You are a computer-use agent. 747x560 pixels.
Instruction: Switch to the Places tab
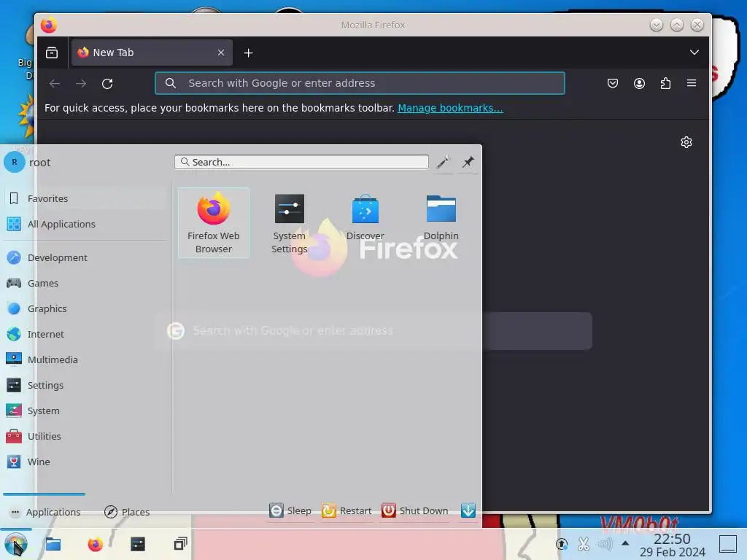pyautogui.click(x=127, y=512)
